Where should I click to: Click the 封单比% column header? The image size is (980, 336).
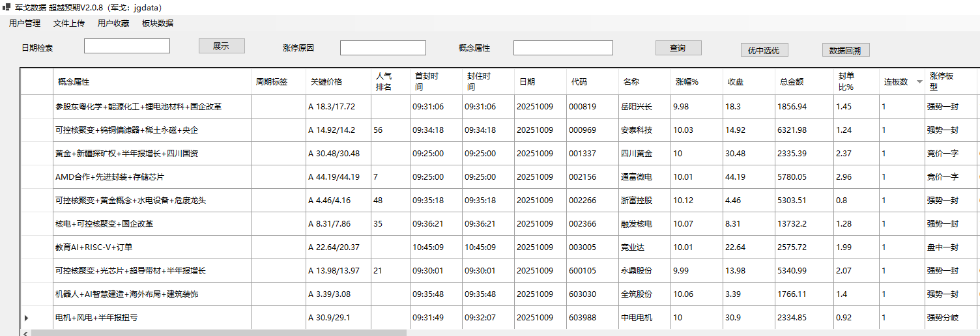[x=857, y=82]
